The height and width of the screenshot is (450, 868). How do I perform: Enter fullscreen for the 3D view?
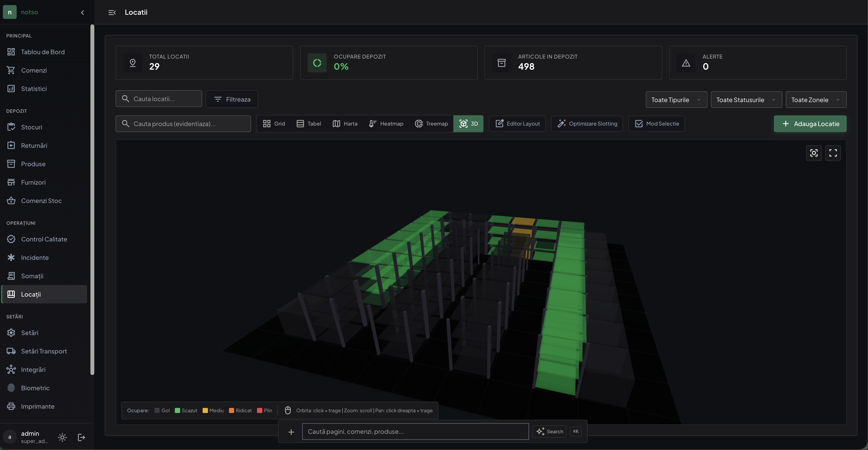833,153
